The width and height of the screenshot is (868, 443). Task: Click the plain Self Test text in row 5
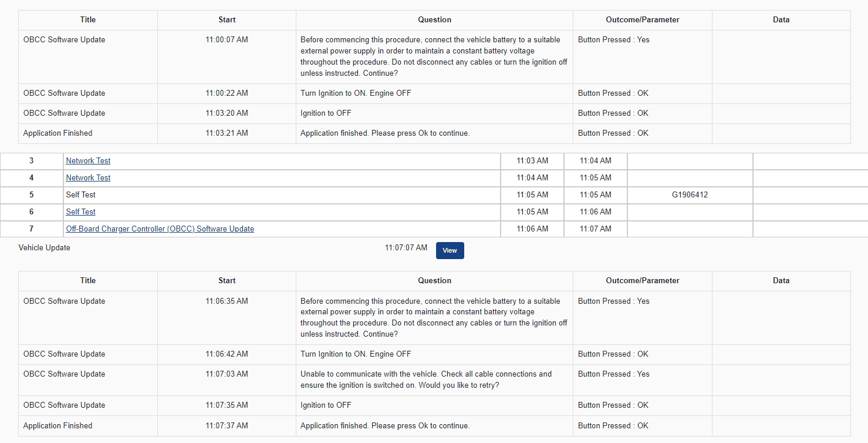[x=80, y=195]
